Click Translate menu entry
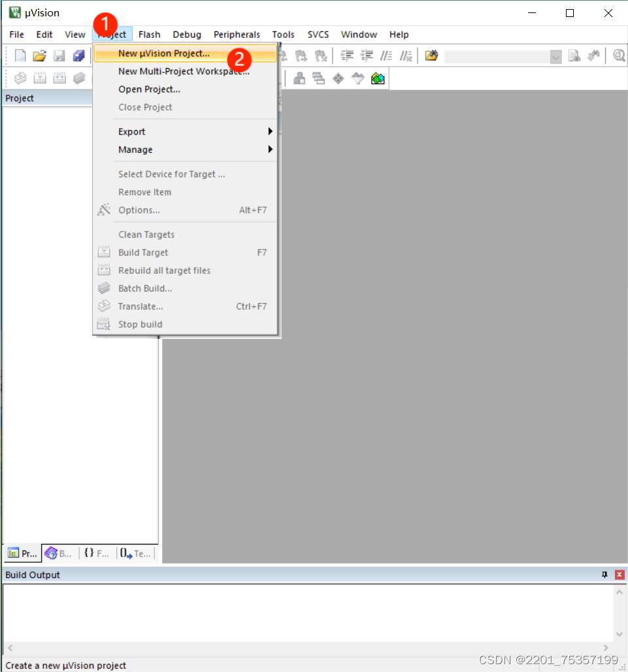 (186, 306)
